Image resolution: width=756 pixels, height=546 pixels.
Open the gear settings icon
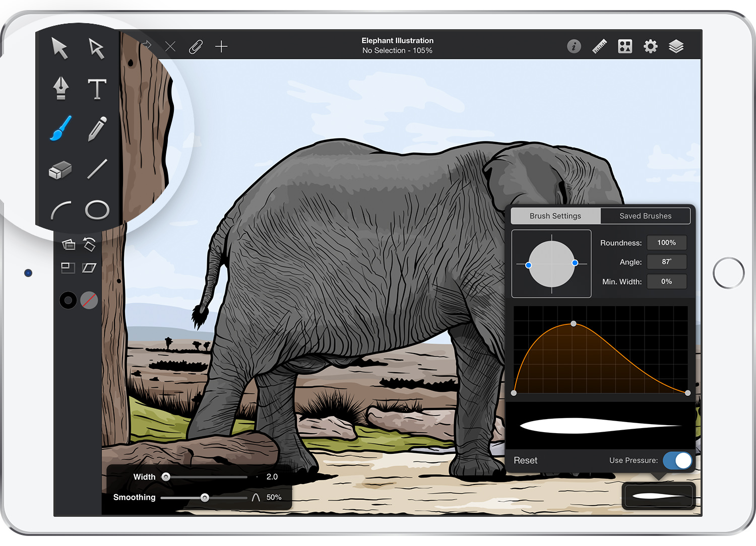[651, 46]
